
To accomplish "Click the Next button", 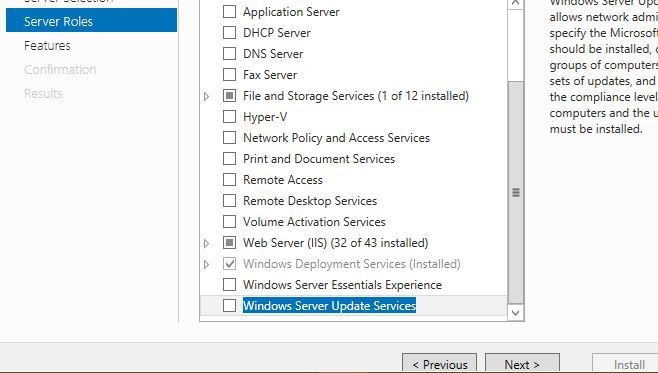I will coord(522,363).
